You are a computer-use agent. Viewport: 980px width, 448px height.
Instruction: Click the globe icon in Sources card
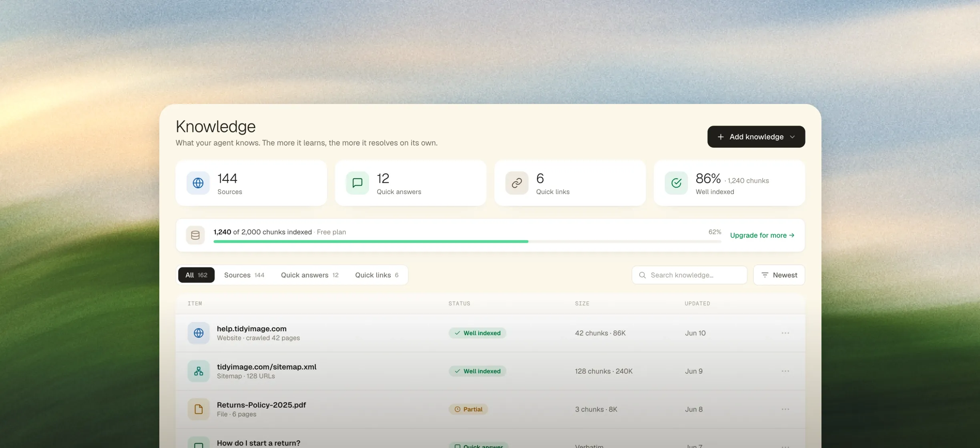(198, 183)
